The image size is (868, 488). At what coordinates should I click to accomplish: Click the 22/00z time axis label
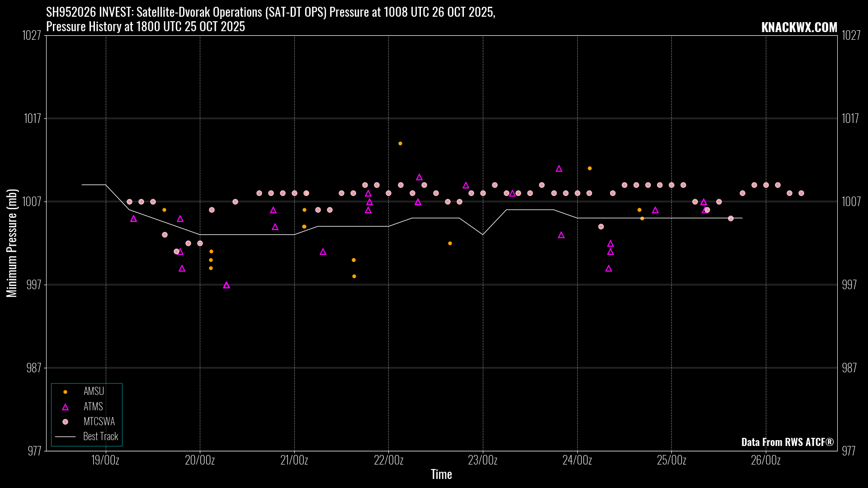388,460
